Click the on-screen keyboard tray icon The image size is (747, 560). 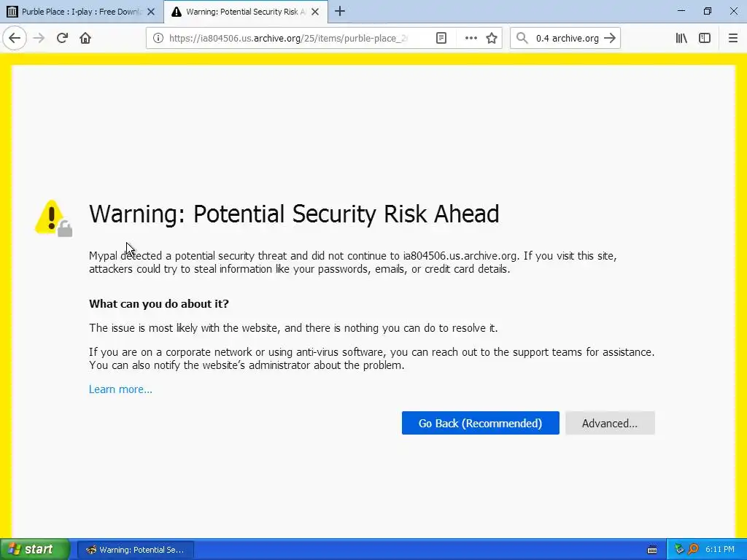[x=652, y=550]
